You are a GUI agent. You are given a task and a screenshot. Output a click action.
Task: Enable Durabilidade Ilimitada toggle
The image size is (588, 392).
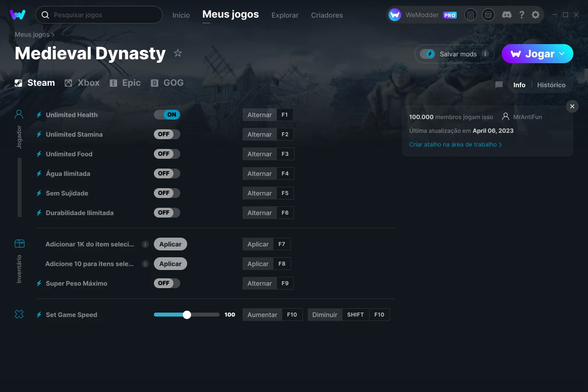(x=167, y=213)
